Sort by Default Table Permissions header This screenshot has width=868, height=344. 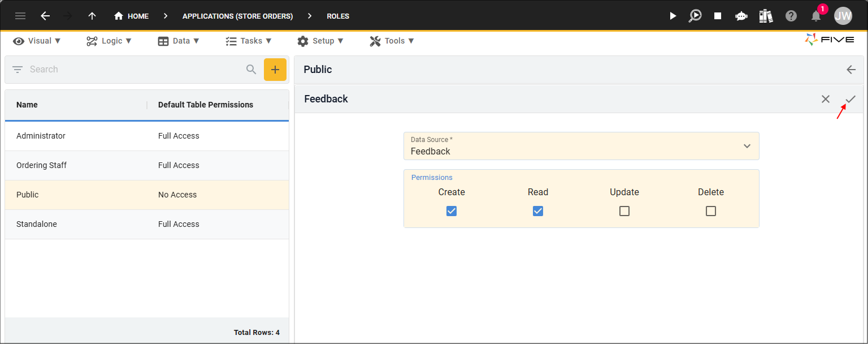coord(206,105)
